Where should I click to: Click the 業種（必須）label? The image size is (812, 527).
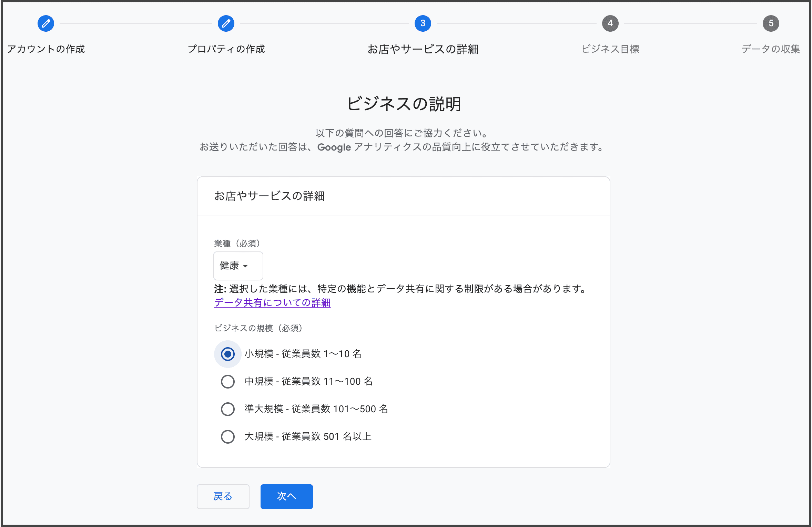tap(237, 244)
